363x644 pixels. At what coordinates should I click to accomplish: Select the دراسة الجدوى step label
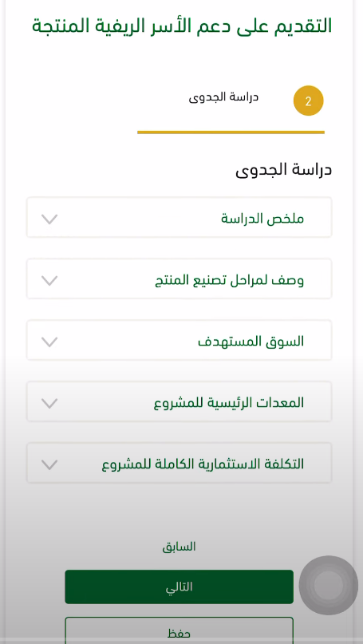223,97
